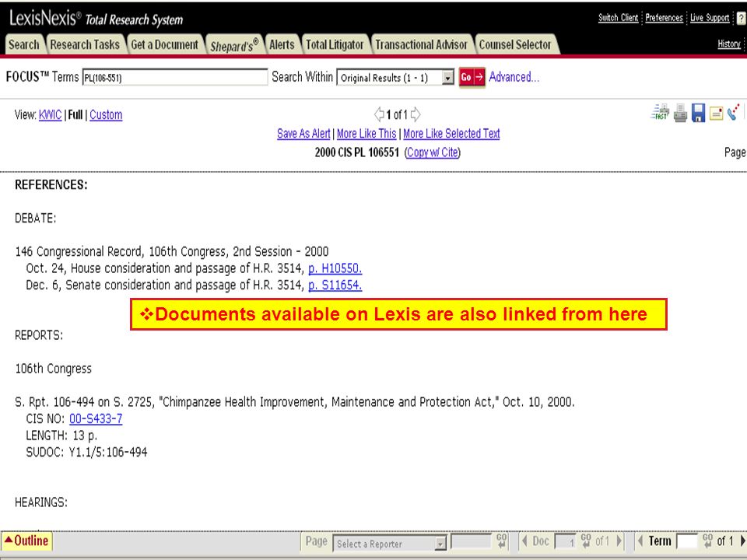Open the Select a Reporter dropdown
Image resolution: width=747 pixels, height=560 pixels.
point(389,543)
